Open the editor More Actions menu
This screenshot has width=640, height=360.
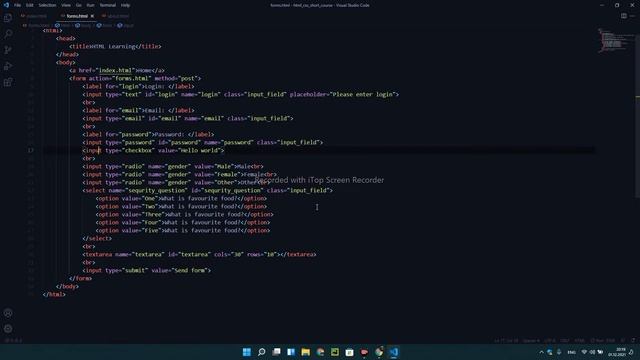coord(632,16)
